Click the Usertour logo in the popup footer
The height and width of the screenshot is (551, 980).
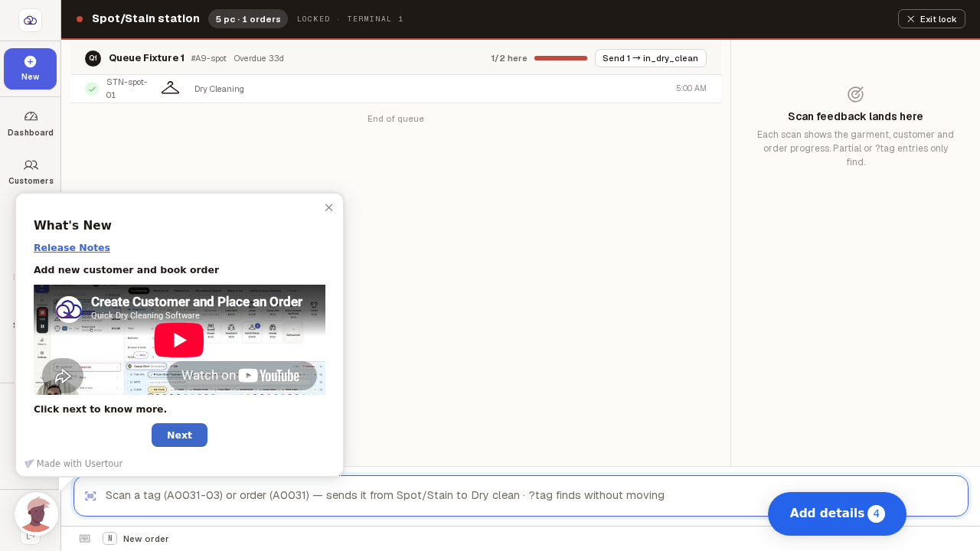30,464
